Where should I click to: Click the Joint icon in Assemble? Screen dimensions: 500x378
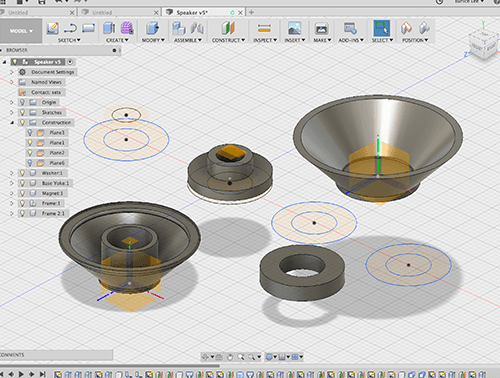(x=197, y=28)
